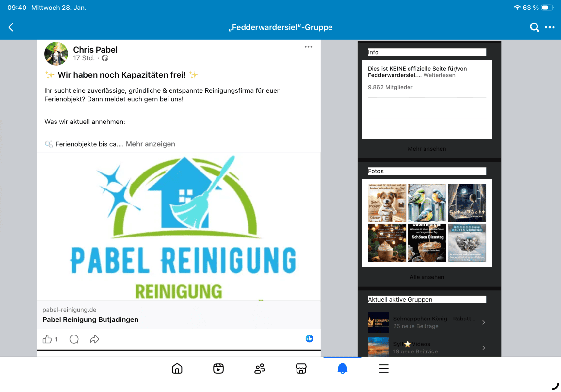Open Chris Pabel's profile name link
Screen dimensions: 561x392
coord(95,50)
